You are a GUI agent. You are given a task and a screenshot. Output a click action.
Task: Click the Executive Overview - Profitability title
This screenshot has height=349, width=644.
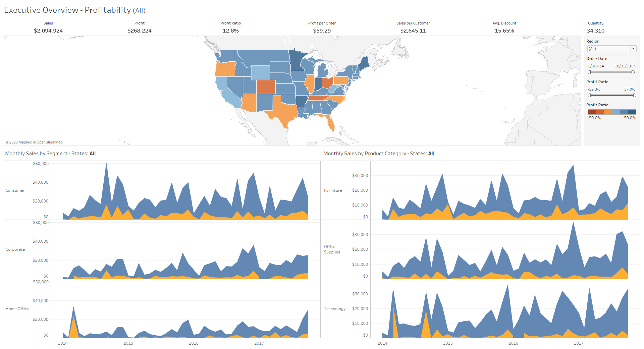(x=75, y=10)
